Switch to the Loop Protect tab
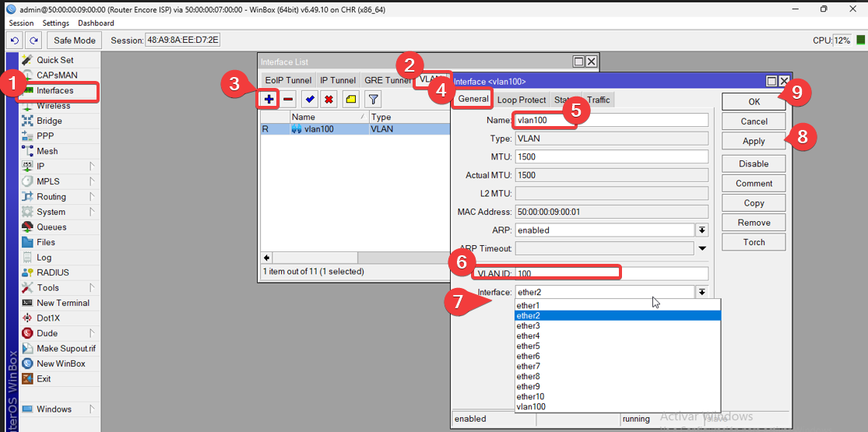This screenshot has height=432, width=868. pos(522,100)
